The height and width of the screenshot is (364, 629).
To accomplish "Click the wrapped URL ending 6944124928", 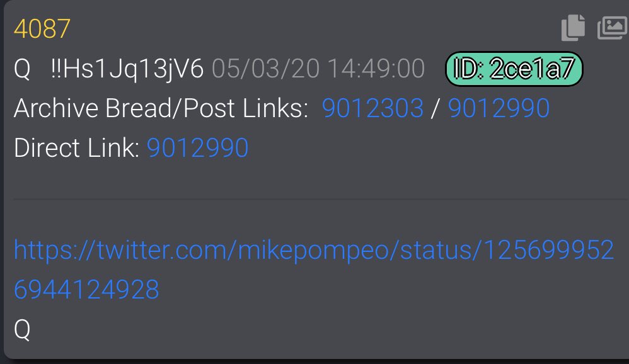I will click(86, 290).
